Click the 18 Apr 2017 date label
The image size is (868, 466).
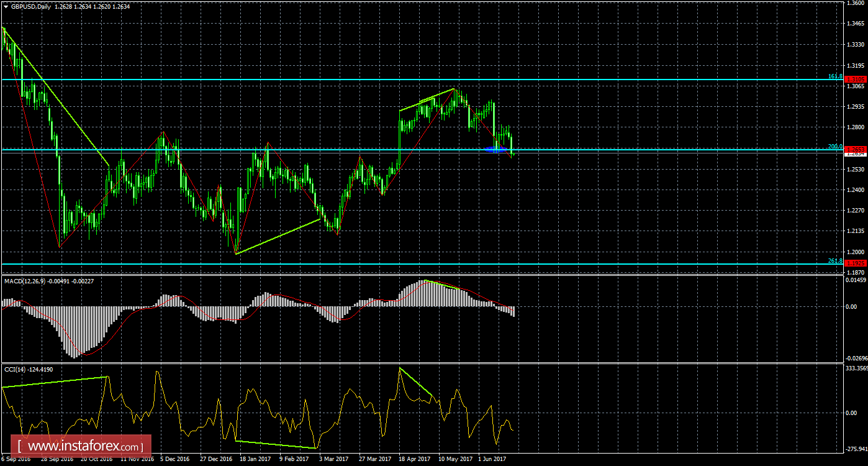pyautogui.click(x=414, y=459)
